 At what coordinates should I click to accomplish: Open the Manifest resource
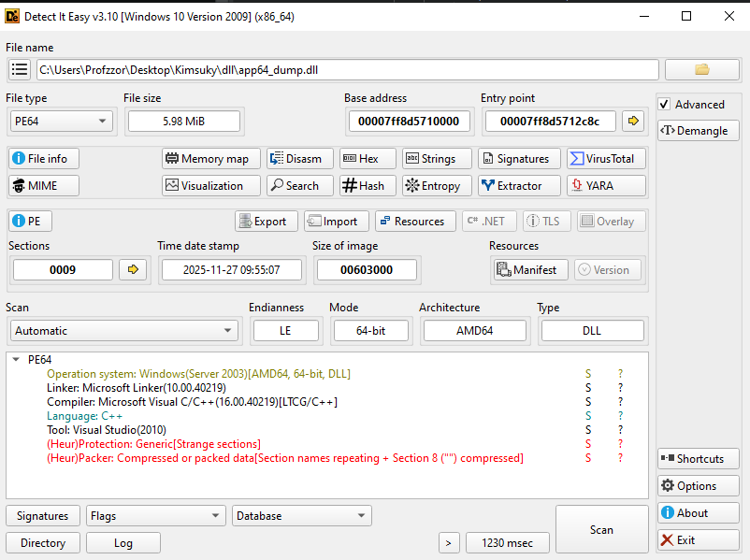click(529, 269)
